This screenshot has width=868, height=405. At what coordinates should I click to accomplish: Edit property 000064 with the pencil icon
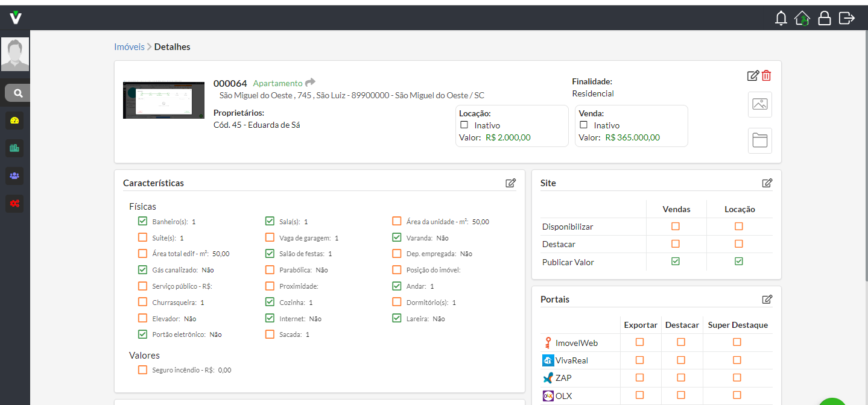753,75
